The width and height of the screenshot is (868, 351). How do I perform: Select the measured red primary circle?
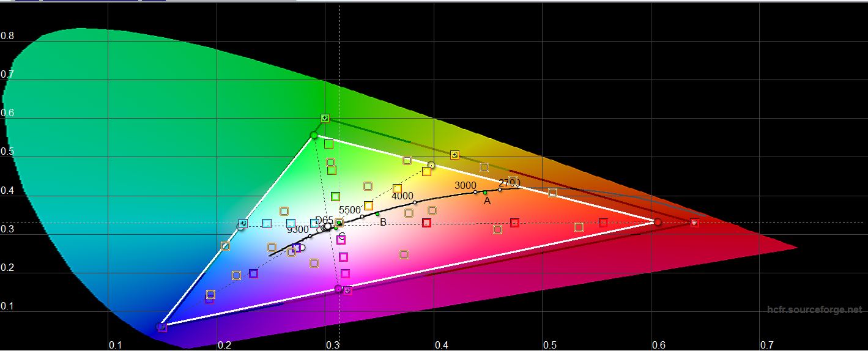658,223
